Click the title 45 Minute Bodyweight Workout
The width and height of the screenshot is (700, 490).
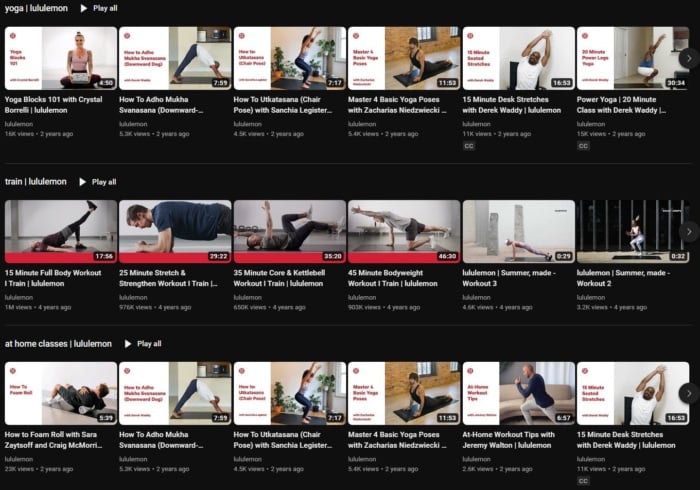coord(393,278)
